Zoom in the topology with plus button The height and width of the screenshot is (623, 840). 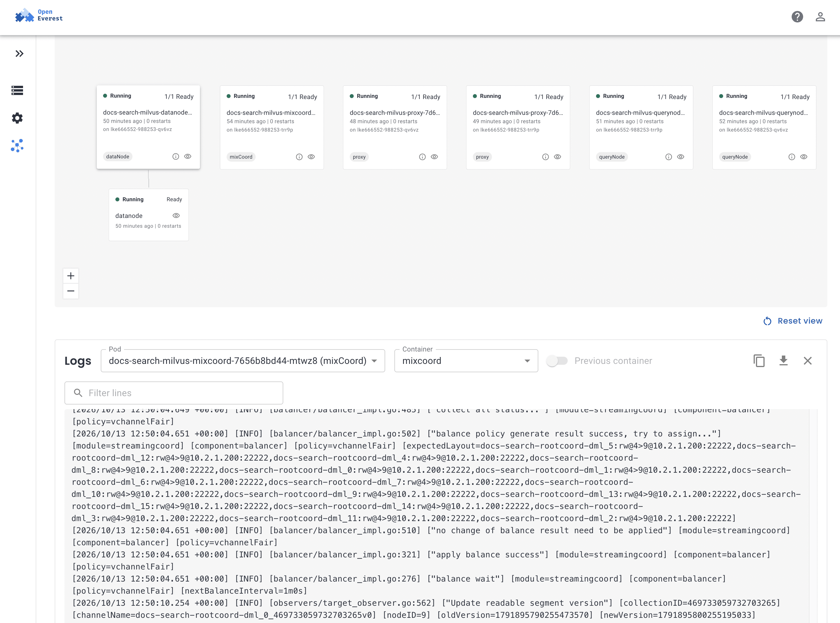71,276
